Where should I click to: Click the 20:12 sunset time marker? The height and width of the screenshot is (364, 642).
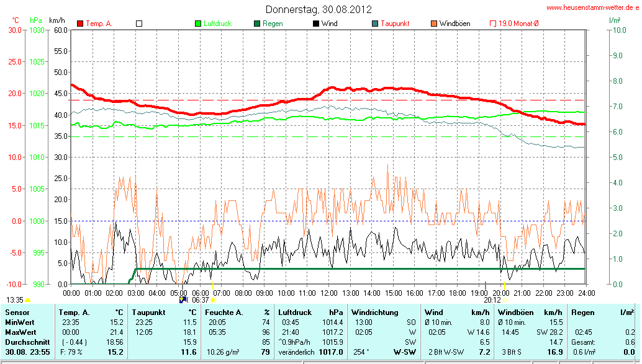491,300
